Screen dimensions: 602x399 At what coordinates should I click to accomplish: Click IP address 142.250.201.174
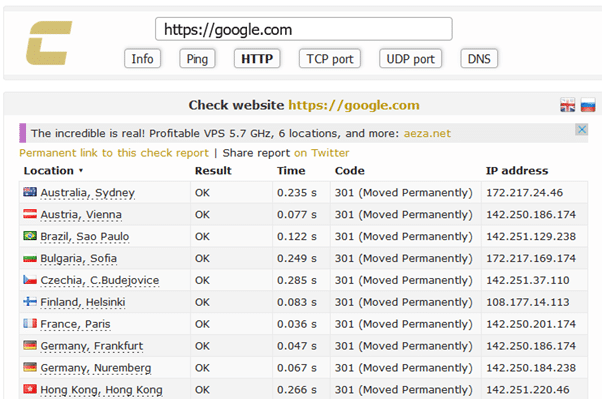click(x=531, y=324)
